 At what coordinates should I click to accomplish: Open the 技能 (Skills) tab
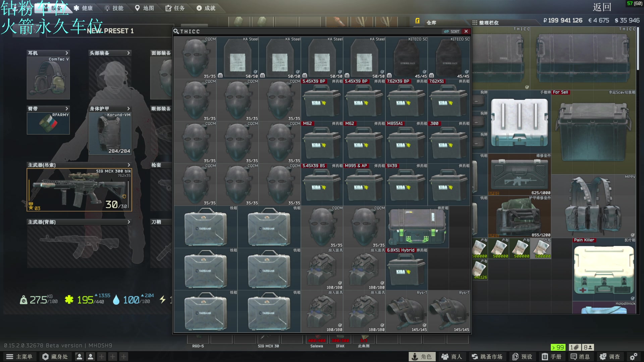[114, 8]
